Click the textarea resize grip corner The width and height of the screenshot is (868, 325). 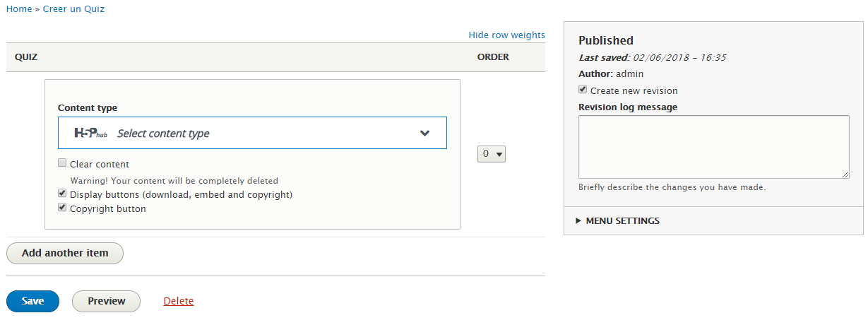coord(845,174)
